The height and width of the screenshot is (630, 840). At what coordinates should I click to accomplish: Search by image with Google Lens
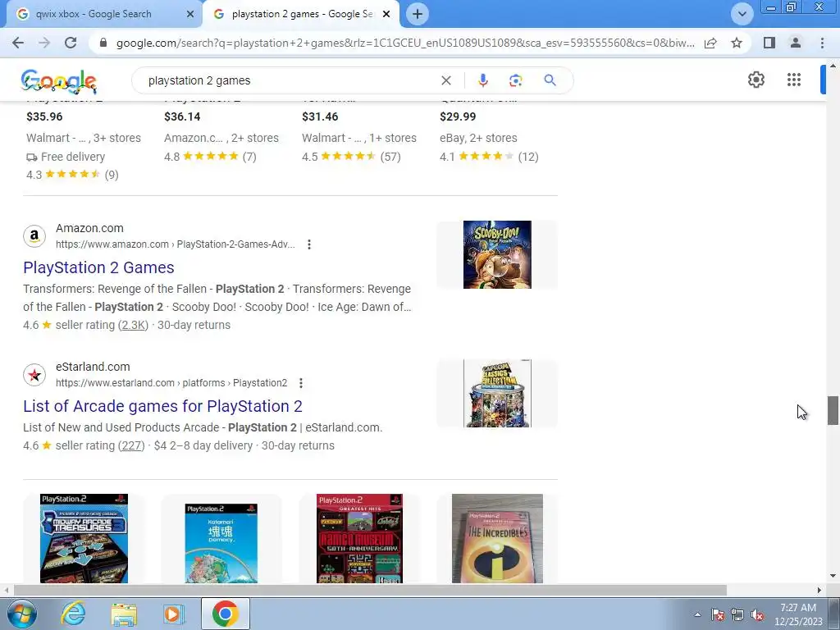[515, 80]
